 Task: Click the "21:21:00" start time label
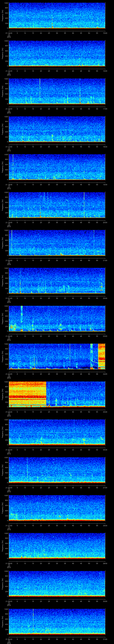click(x=9, y=298)
